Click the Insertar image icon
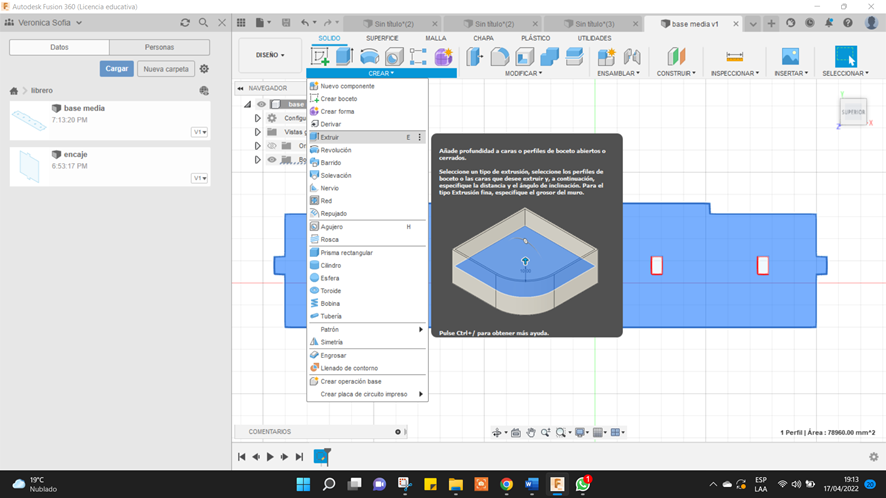886x498 pixels. (x=790, y=57)
